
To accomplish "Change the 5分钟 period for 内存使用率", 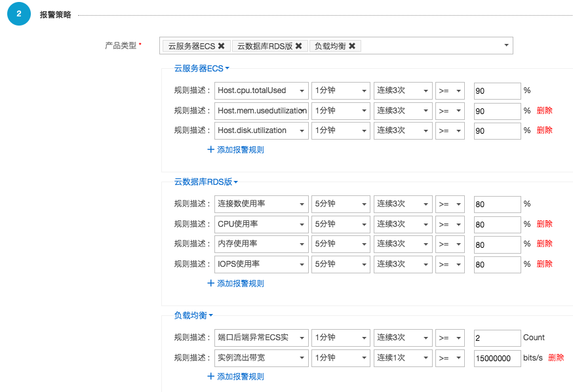I will 341,244.
